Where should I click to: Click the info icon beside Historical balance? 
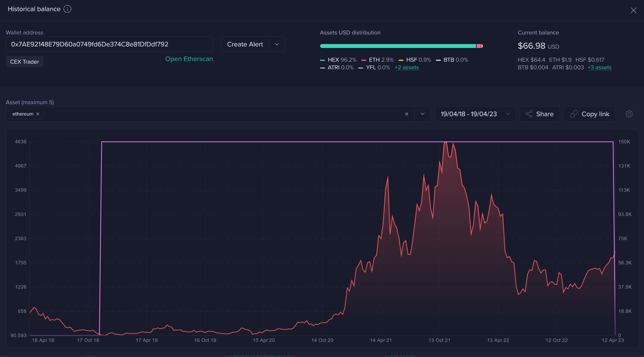pos(67,9)
